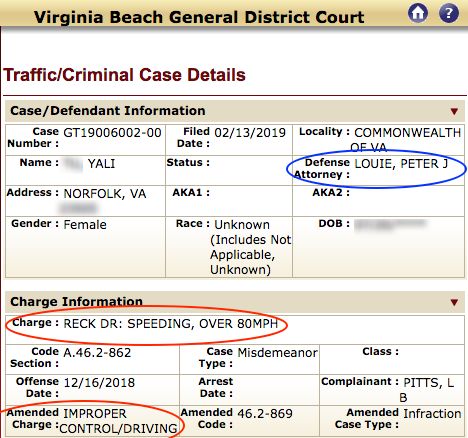468x438 pixels.
Task: Select defense attorney LOUIE, PETER J
Action: 401,164
